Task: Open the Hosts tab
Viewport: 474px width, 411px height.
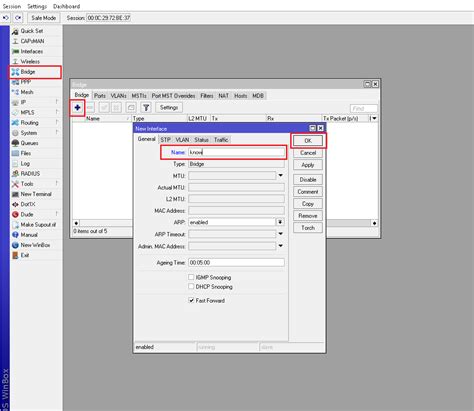Action: [x=241, y=96]
